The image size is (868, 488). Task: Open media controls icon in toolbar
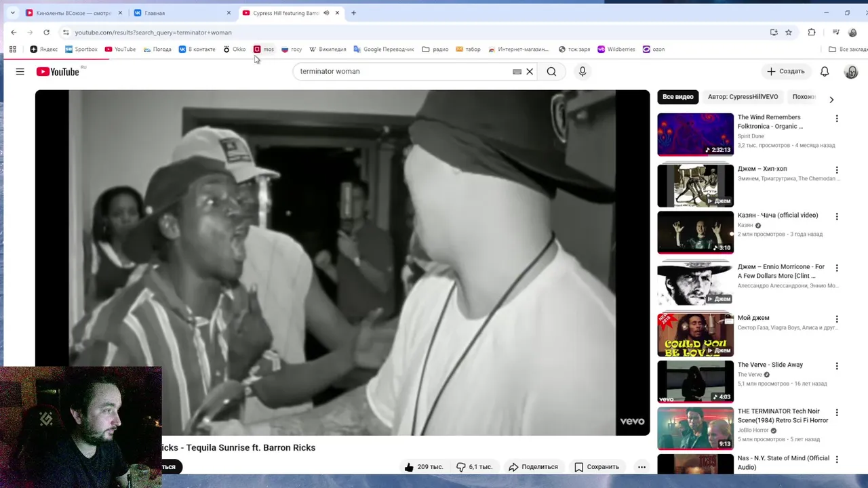tap(836, 32)
